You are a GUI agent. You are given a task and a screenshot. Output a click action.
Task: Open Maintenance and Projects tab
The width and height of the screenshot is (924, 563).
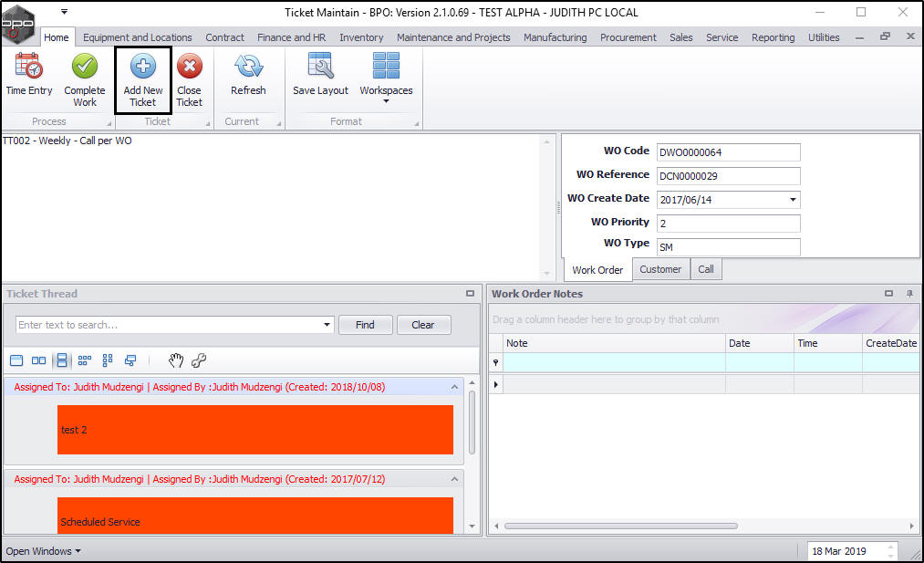click(x=453, y=37)
